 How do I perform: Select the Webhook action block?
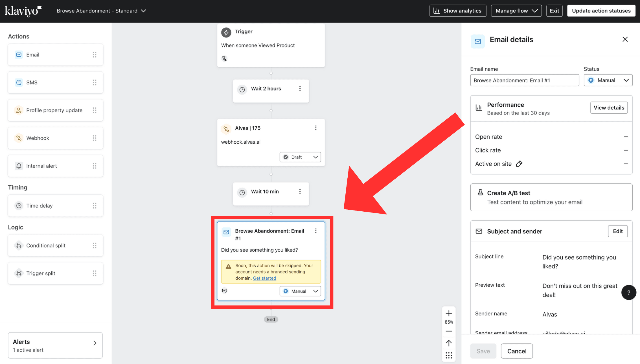coord(55,138)
